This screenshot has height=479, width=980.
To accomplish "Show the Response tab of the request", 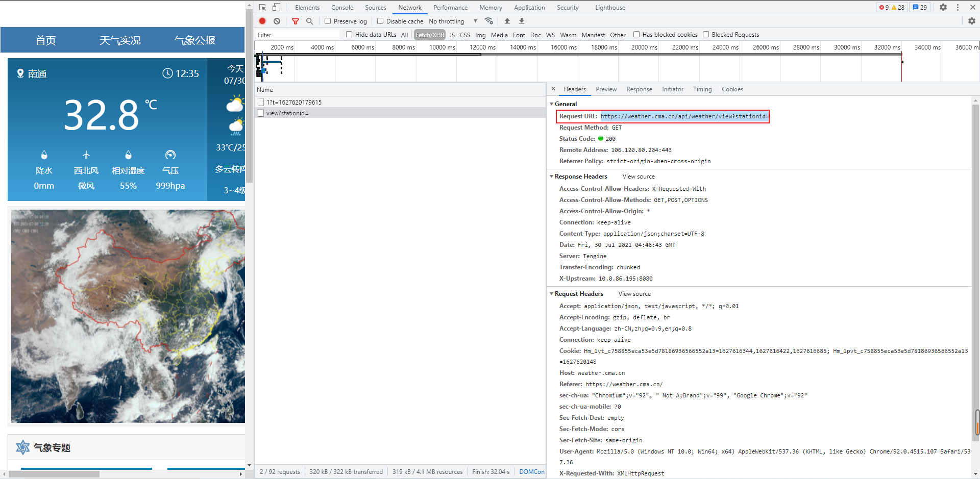I will point(639,89).
